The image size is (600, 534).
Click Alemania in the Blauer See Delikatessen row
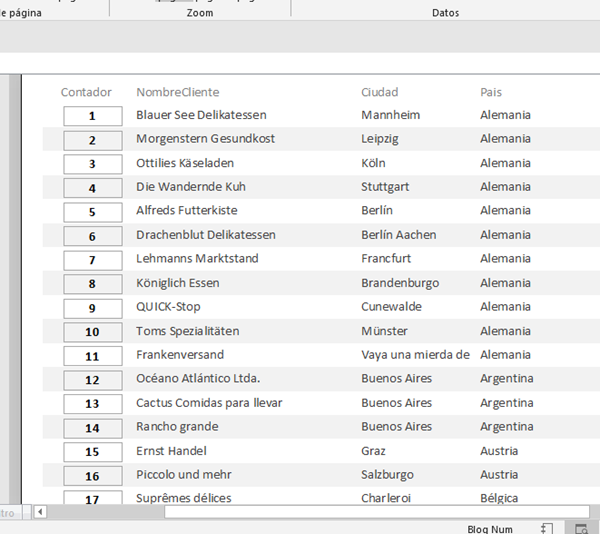[x=505, y=115]
